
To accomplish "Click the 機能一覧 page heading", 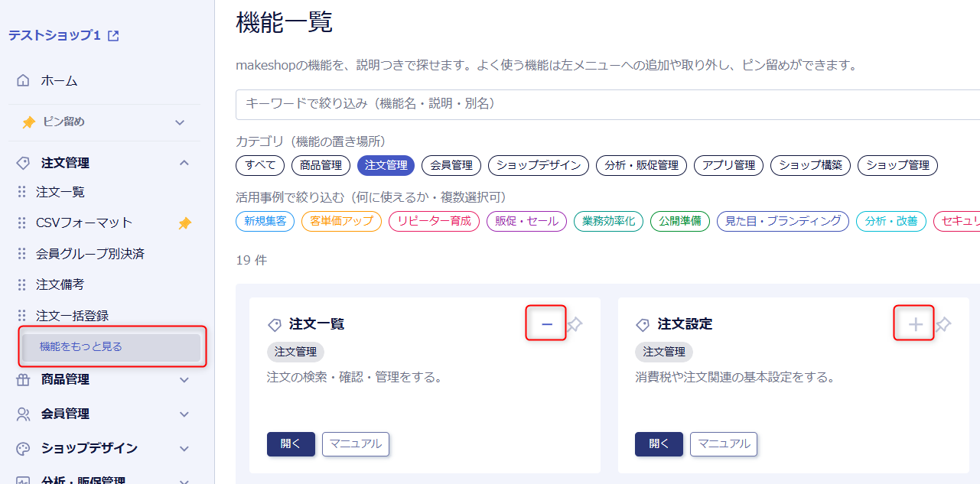I will 285,22.
